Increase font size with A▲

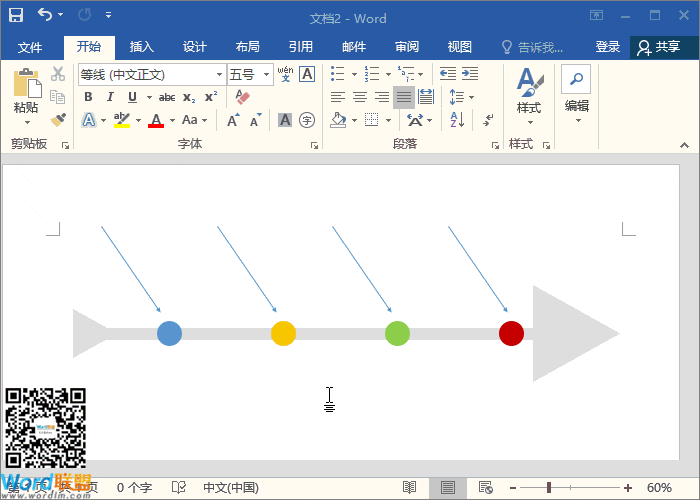(233, 121)
